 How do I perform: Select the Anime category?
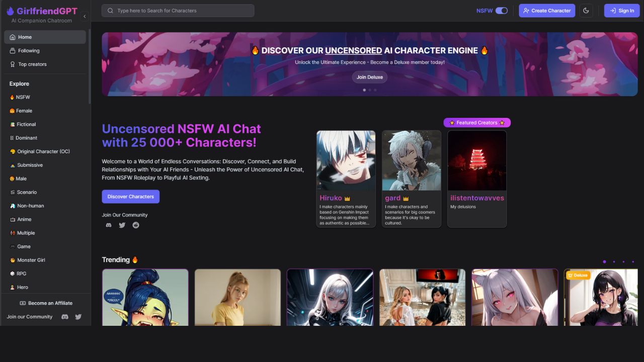(x=24, y=219)
